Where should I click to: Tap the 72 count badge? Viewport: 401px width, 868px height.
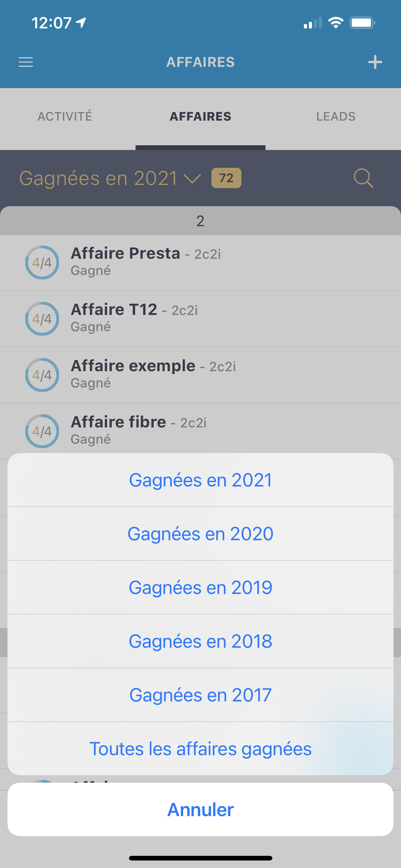[226, 178]
